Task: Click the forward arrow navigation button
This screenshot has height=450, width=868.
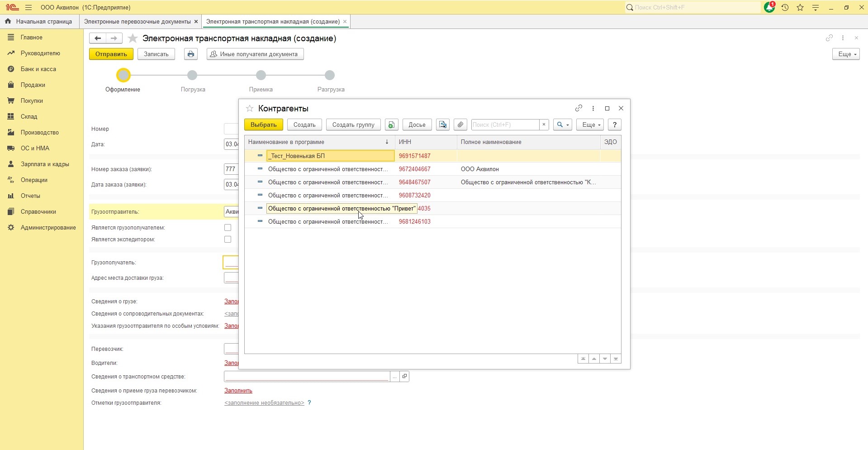Action: pos(114,38)
